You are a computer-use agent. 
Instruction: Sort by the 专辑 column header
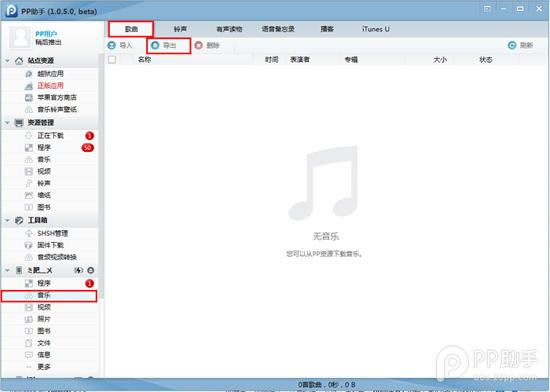351,60
